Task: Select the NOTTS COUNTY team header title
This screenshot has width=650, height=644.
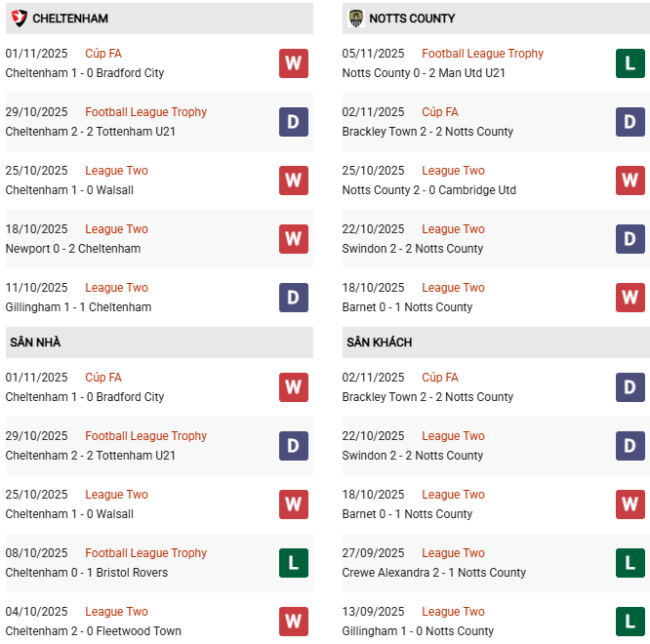Action: [x=412, y=19]
